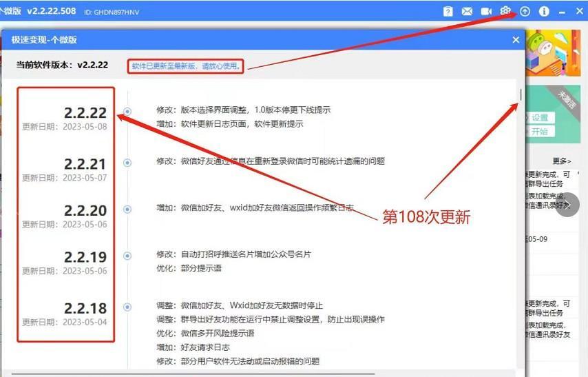Image resolution: width=588 pixels, height=377 pixels.
Task: Click the video camera icon in title bar
Action: [486, 11]
